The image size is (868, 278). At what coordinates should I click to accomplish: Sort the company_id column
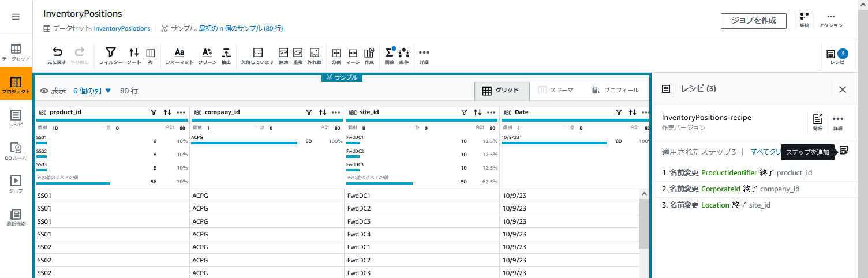pyautogui.click(x=323, y=112)
